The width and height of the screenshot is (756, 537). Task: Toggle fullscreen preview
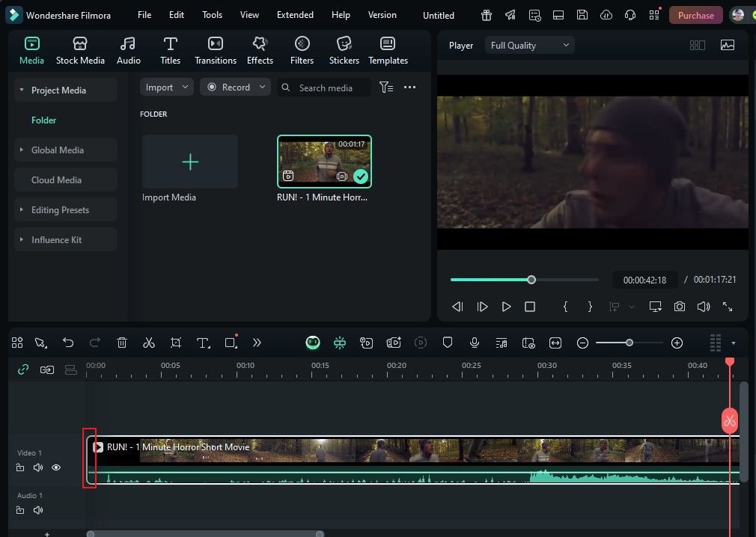728,307
